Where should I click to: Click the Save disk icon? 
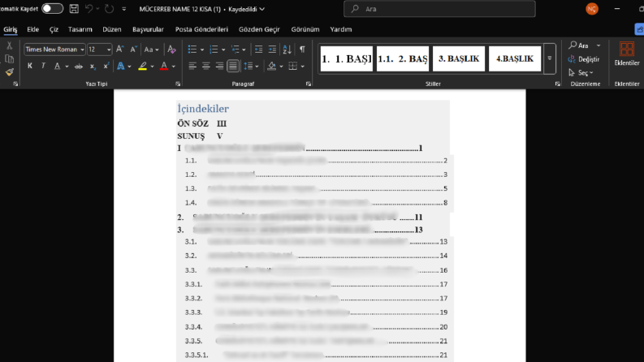click(x=74, y=9)
